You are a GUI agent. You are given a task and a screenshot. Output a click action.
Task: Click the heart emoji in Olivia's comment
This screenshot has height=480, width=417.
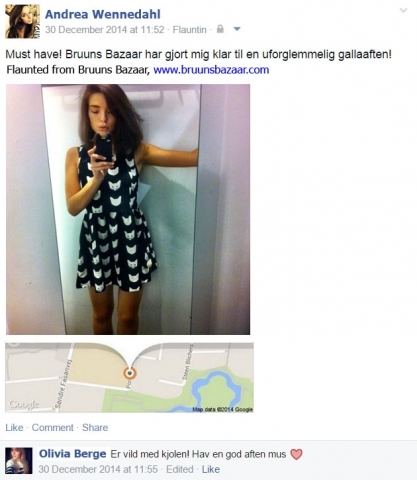[x=296, y=454]
